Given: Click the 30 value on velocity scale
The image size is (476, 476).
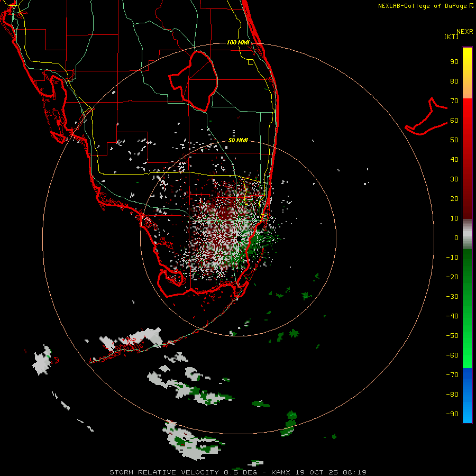Looking at the screenshot, I should pyautogui.click(x=454, y=179).
